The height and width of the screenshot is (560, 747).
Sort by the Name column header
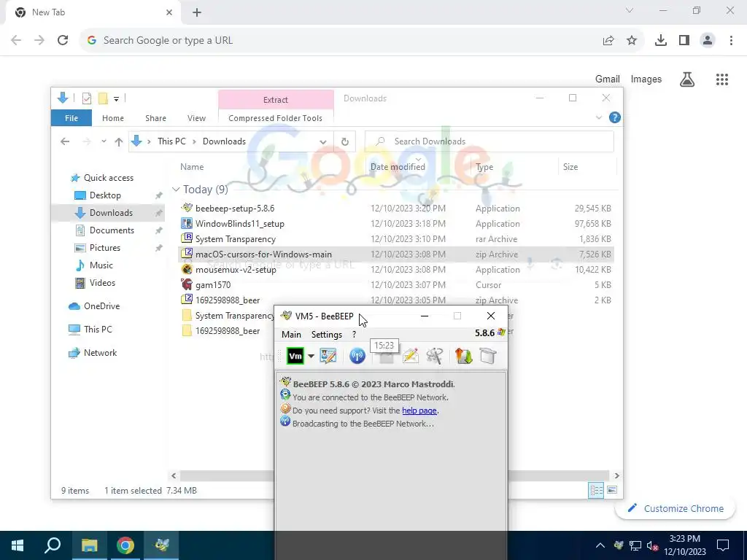click(x=192, y=167)
